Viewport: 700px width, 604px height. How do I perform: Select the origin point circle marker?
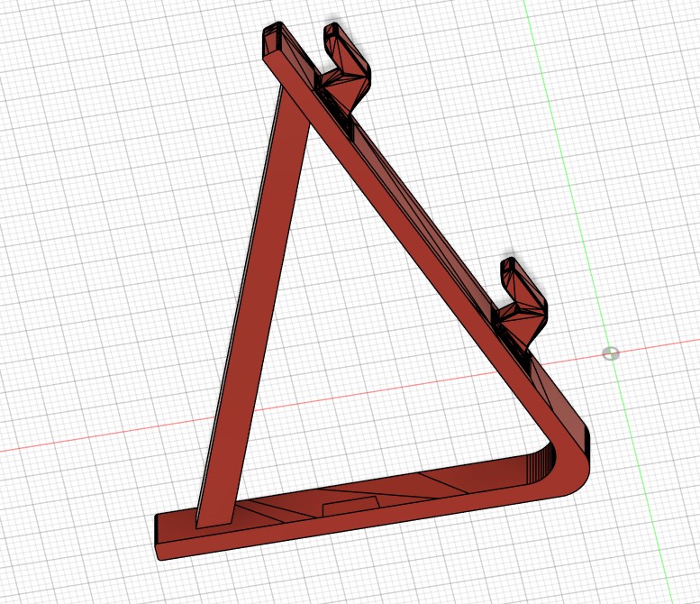tap(611, 353)
